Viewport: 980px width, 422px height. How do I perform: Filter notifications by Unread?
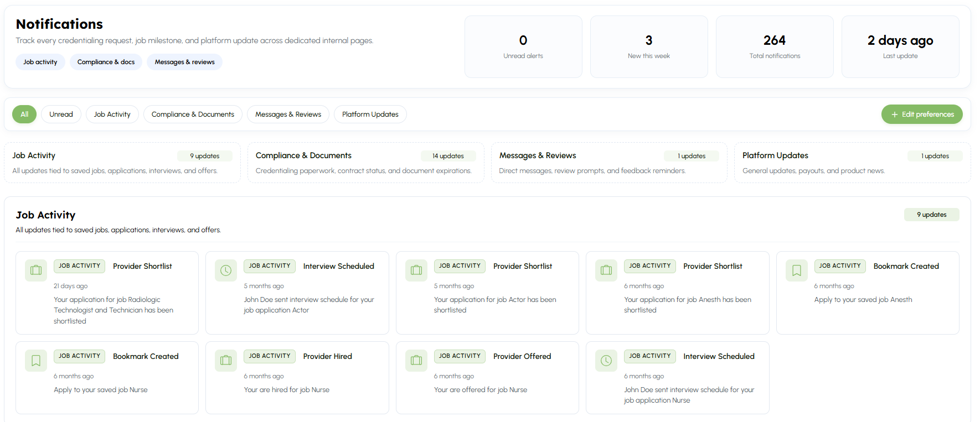point(61,114)
